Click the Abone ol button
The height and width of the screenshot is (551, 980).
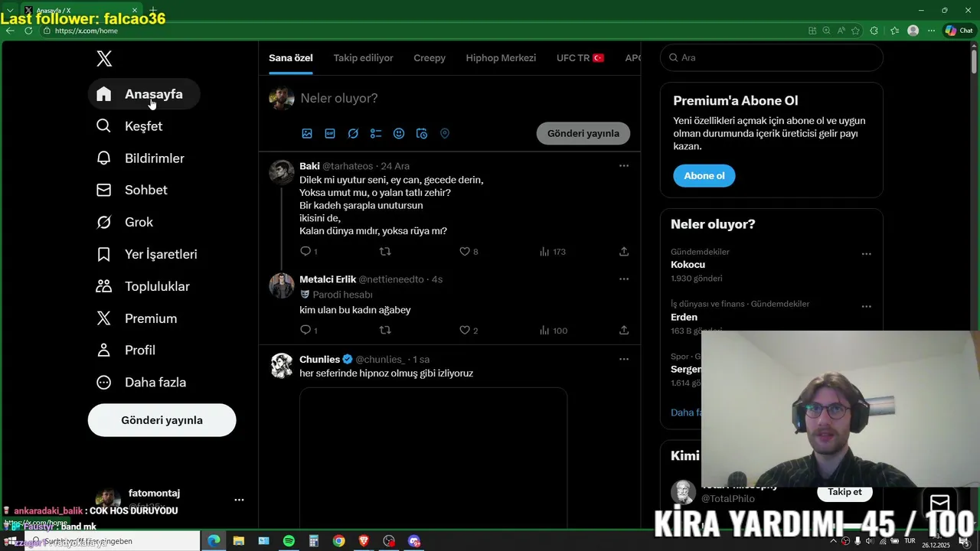(x=704, y=175)
